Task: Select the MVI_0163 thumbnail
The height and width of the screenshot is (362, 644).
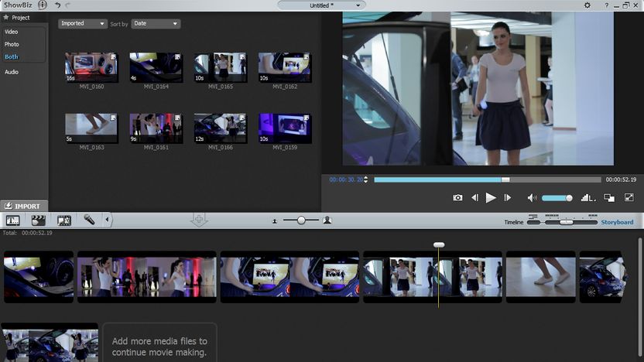Action: click(91, 128)
